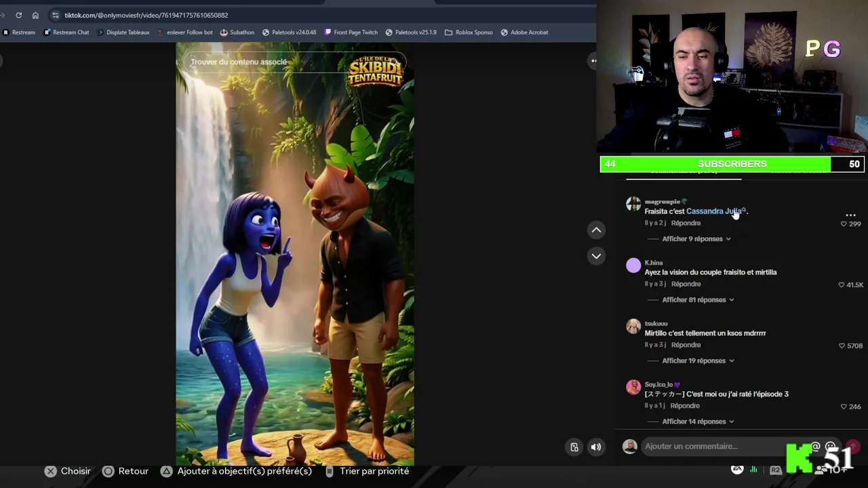Expand Afficher 19 réponses
The width and height of the screenshot is (868, 488).
pyautogui.click(x=698, y=361)
